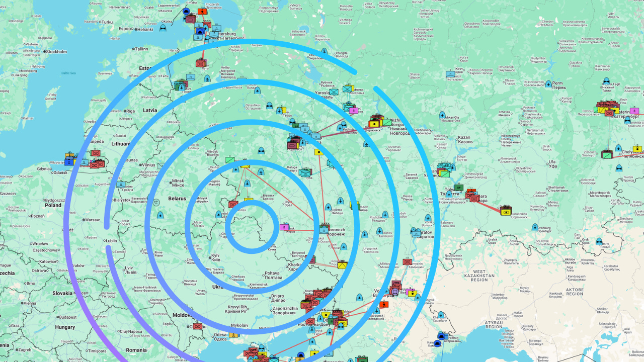Select the West Kazakhstan Region label
Screen dimensions: 644x362
pyautogui.click(x=479, y=277)
